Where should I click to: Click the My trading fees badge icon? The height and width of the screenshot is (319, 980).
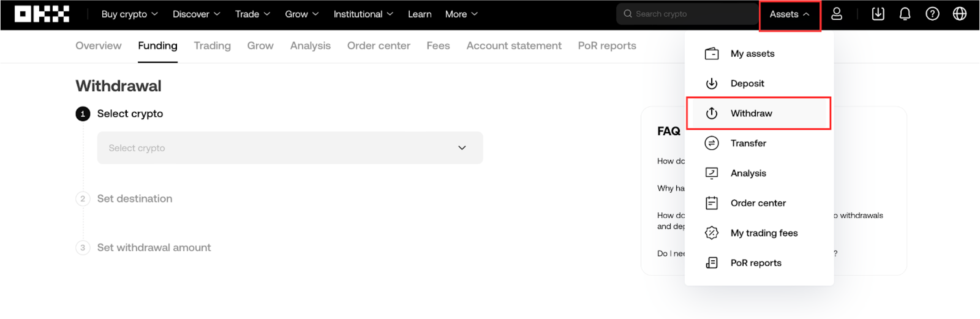(x=711, y=233)
